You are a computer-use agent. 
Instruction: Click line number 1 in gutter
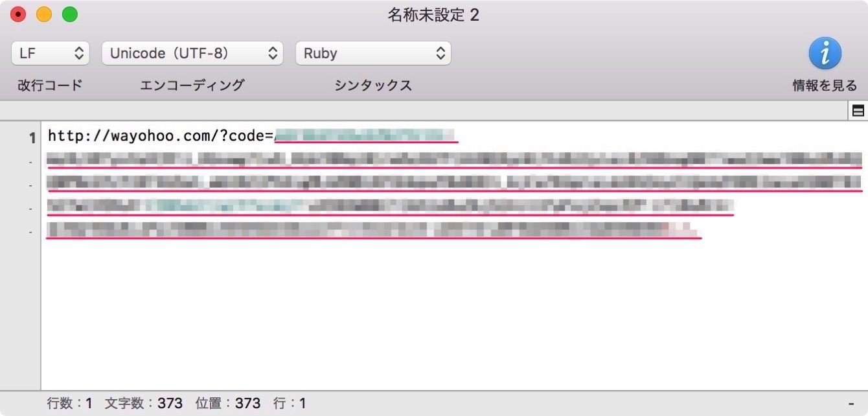(x=31, y=137)
